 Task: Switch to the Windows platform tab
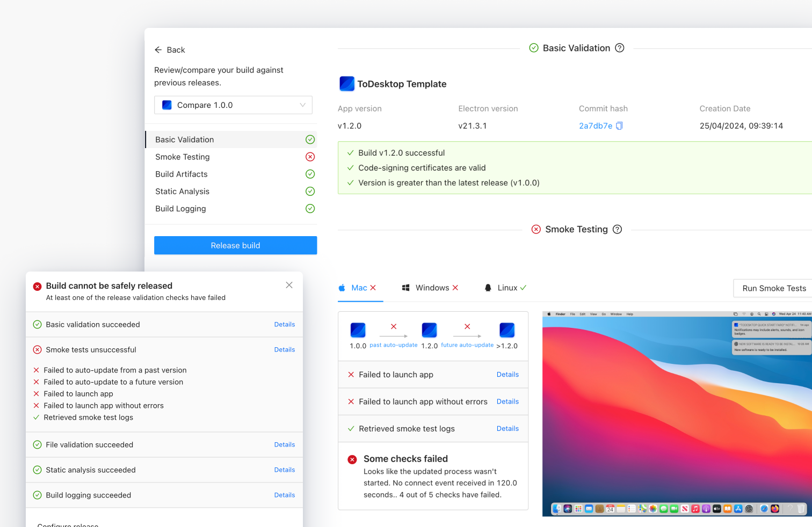(430, 288)
